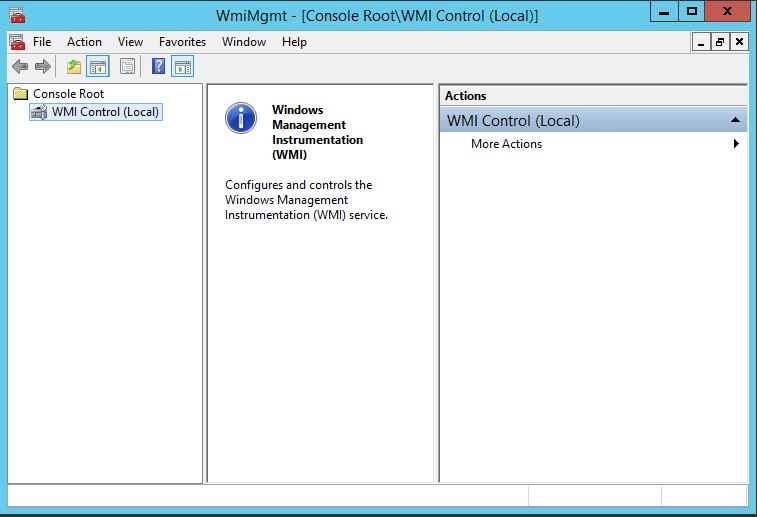The width and height of the screenshot is (757, 517).
Task: Click the 'Configures and controls' description text
Action: coord(306,200)
